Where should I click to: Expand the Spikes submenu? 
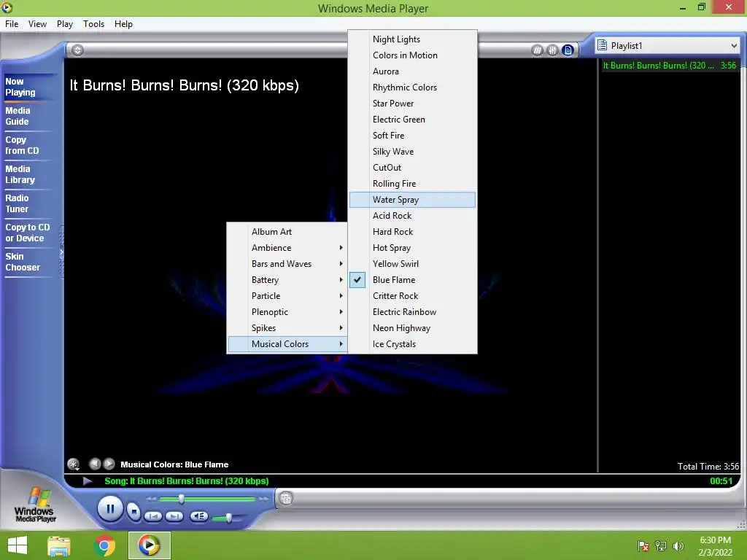(x=287, y=328)
